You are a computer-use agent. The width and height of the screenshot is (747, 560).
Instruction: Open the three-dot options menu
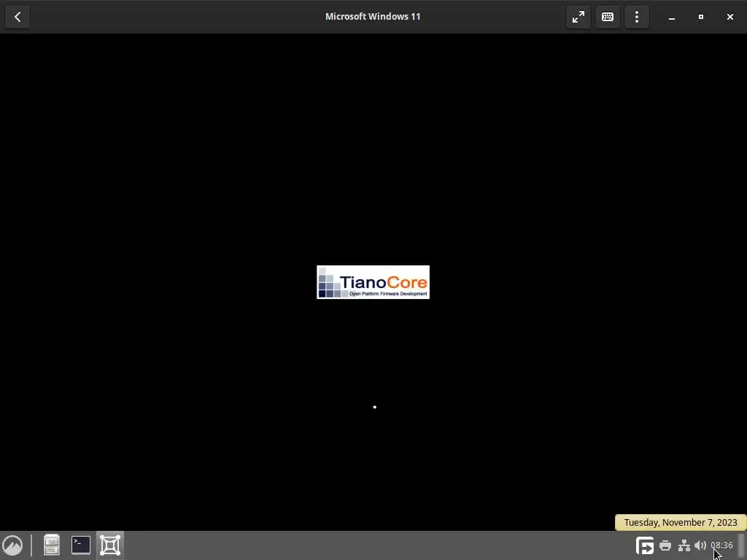click(636, 17)
